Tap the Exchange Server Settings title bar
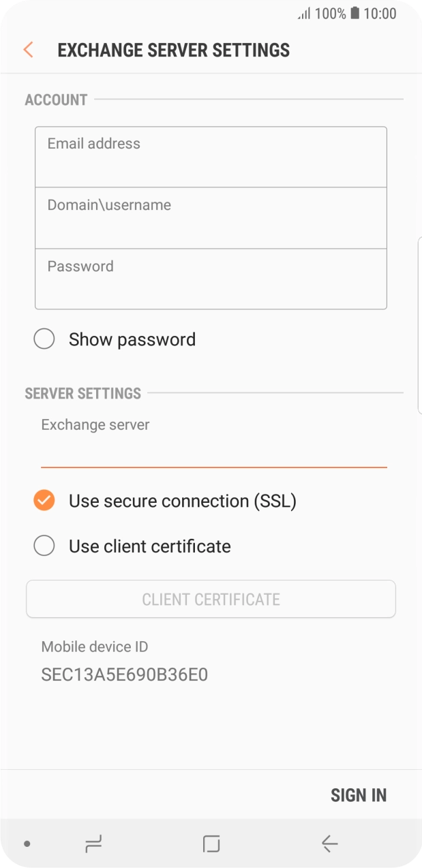Image resolution: width=422 pixels, height=868 pixels. pyautogui.click(x=173, y=50)
